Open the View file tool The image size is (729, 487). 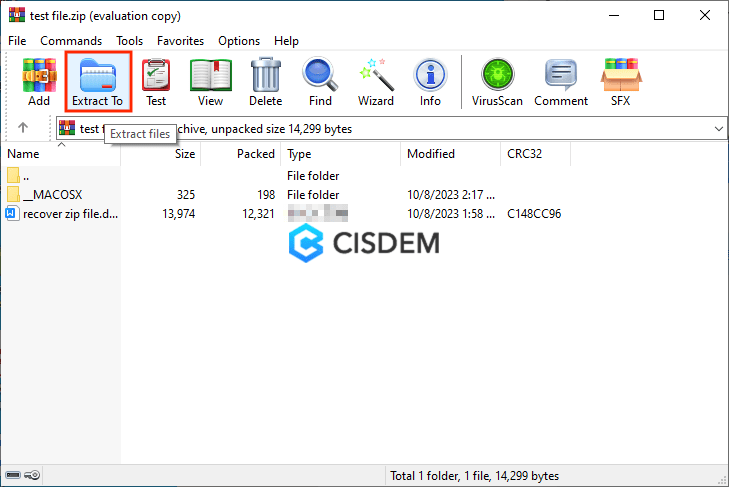point(211,82)
